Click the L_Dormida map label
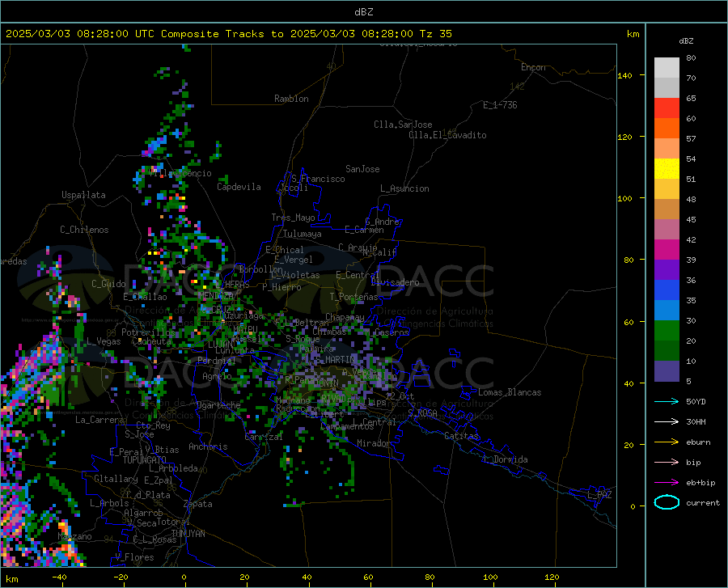This screenshot has height=588, width=728. click(x=506, y=459)
